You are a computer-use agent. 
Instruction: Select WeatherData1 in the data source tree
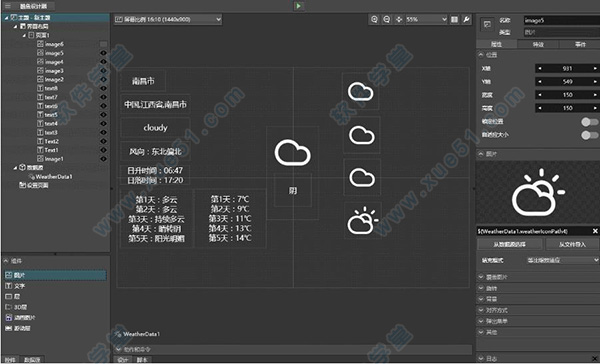pos(54,176)
